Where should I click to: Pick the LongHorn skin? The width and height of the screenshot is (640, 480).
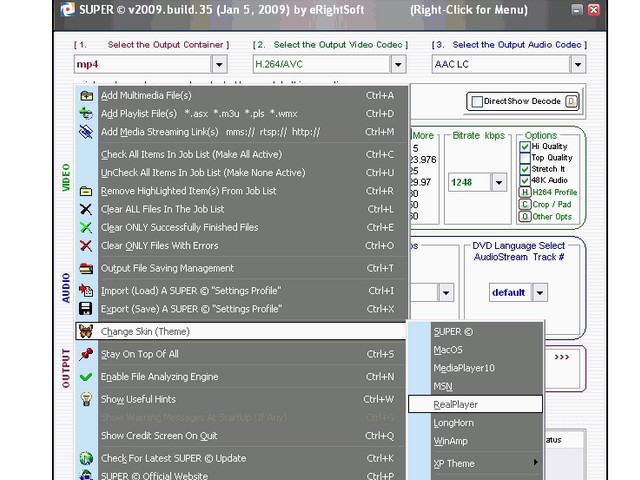[x=476, y=423]
